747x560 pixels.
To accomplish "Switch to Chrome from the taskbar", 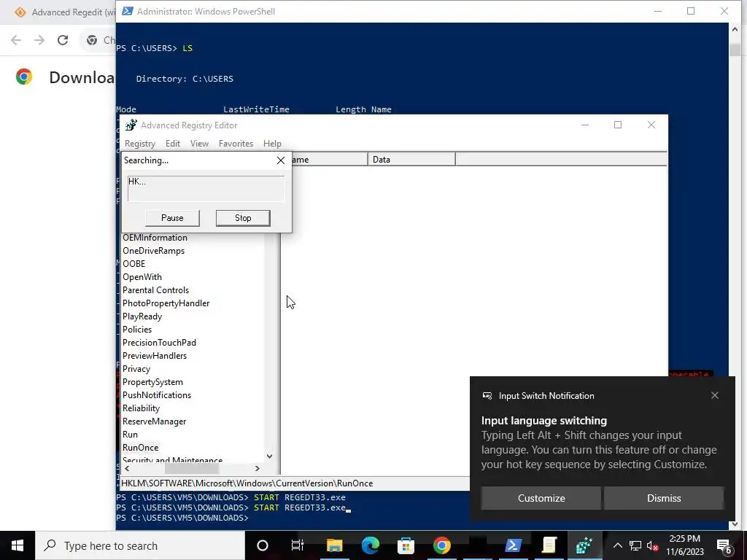I will point(441,545).
